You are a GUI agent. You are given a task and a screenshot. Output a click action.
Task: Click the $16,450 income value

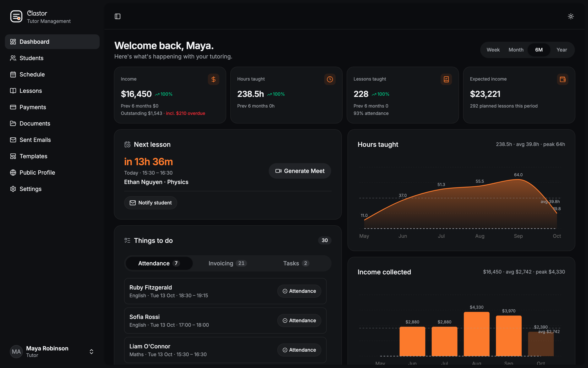tap(136, 94)
